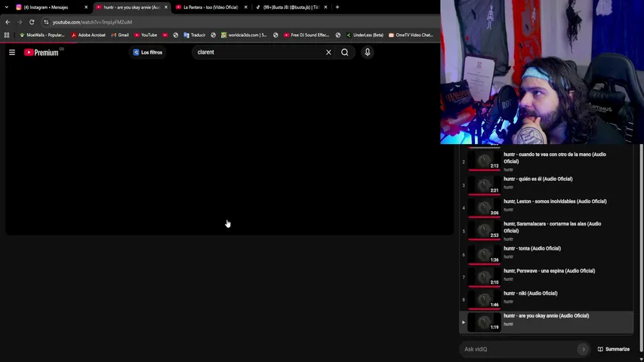Image resolution: width=644 pixels, height=362 pixels.
Task: Open worldcia3ds.com bookmark
Action: (x=244, y=35)
